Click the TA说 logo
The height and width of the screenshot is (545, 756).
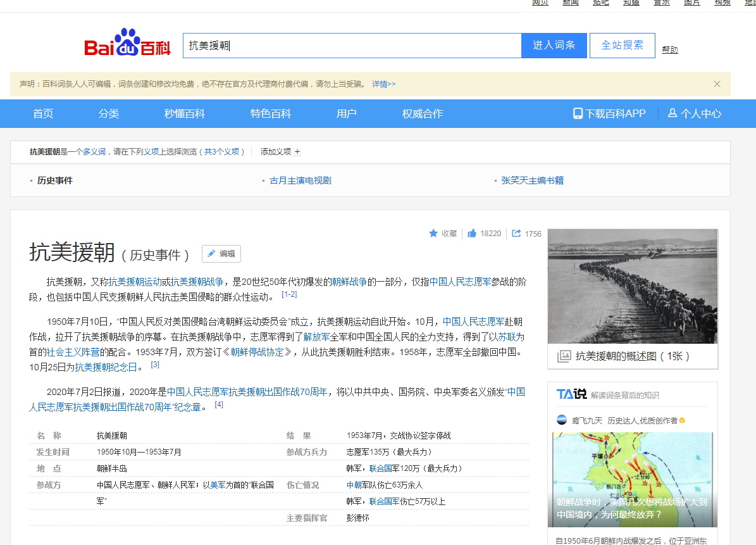[571, 394]
